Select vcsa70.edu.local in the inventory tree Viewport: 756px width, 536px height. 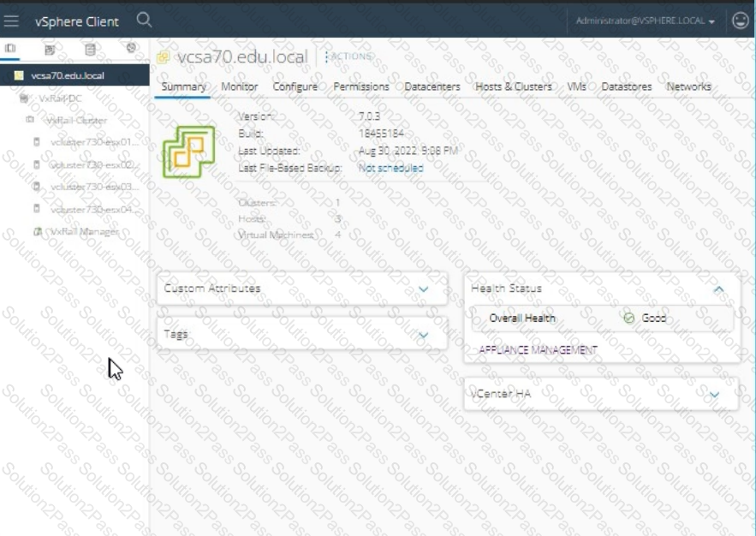[68, 75]
